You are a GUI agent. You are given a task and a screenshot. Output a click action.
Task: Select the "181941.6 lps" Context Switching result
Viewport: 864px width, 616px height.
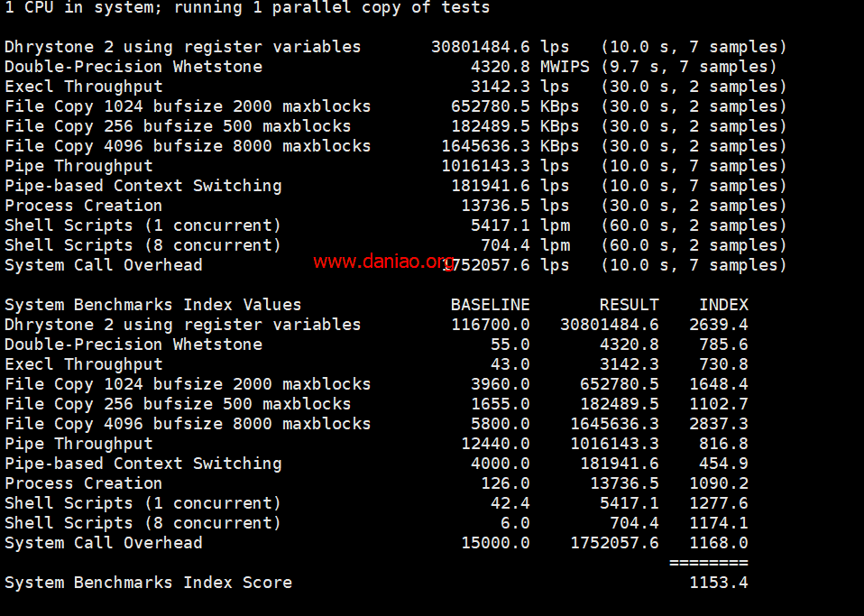[510, 186]
